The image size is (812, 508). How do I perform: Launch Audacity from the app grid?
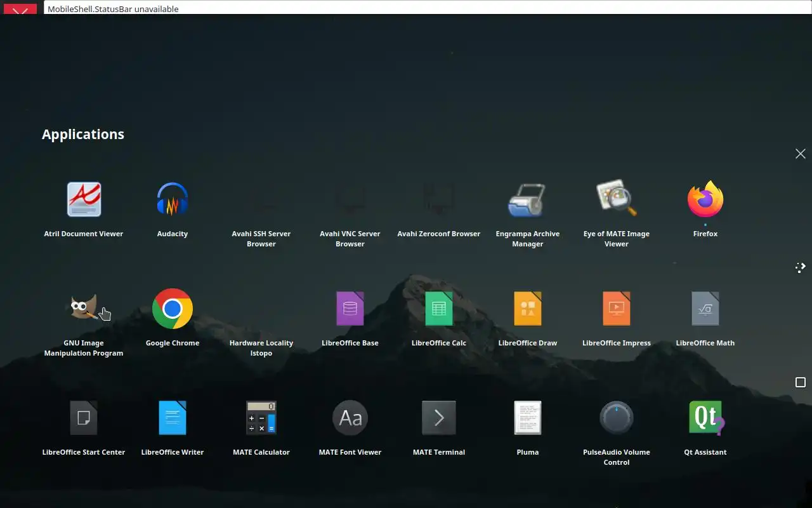pyautogui.click(x=173, y=199)
